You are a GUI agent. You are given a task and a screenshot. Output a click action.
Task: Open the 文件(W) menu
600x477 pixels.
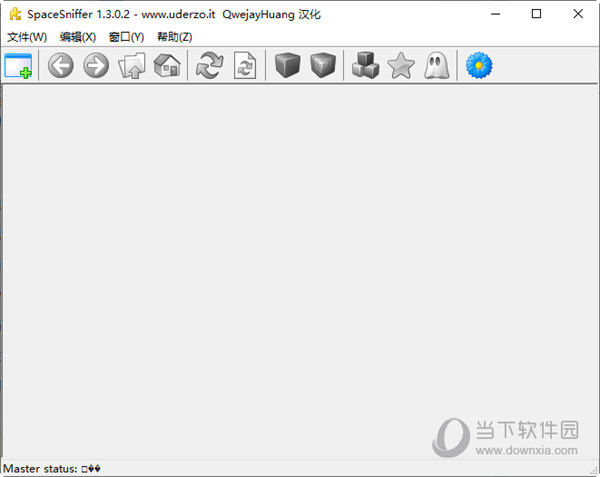(x=27, y=37)
